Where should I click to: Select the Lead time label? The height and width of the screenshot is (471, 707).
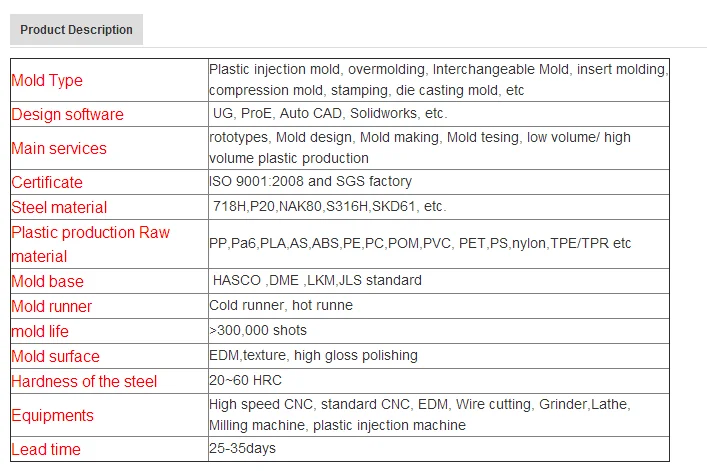coord(46,449)
